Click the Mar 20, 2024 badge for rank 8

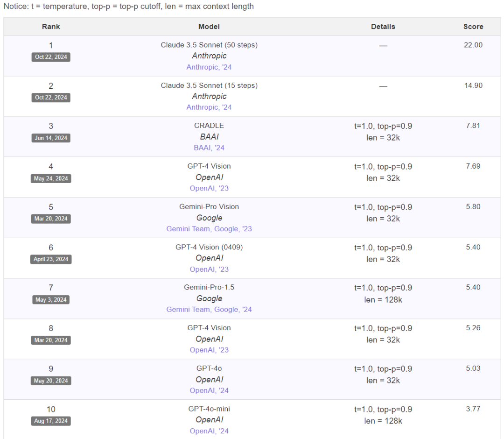point(51,340)
